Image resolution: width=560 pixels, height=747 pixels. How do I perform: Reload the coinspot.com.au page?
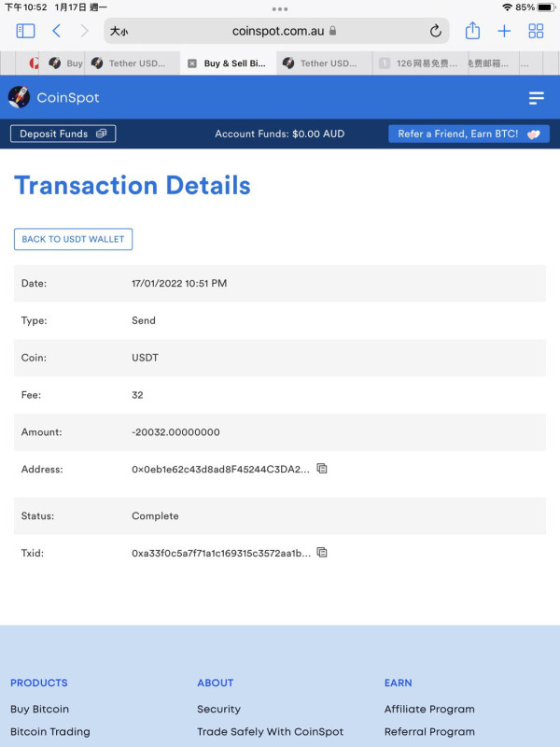[435, 31]
